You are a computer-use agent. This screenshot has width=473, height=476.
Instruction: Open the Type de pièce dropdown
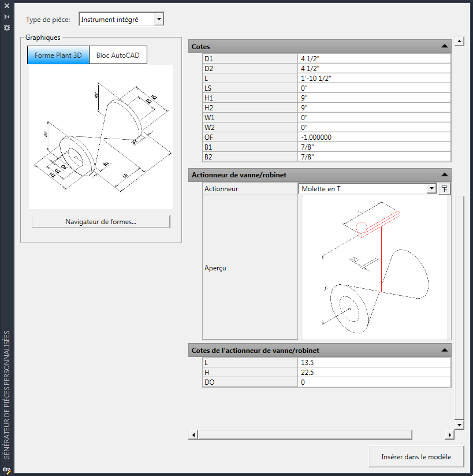[159, 19]
